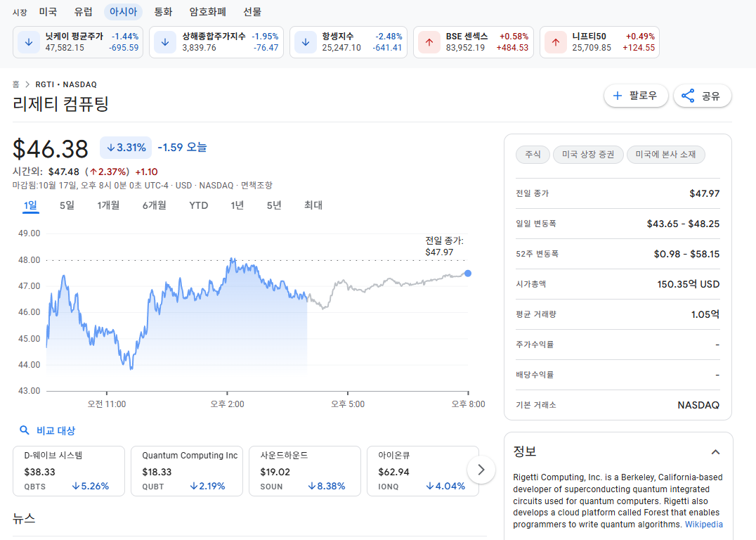Click the 시가총액 value 150.35억 USD
756x540 pixels.
coord(688,284)
